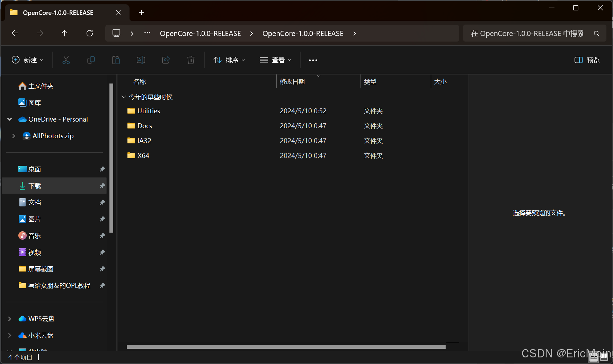Open 桌面 in sidebar

pyautogui.click(x=35, y=169)
